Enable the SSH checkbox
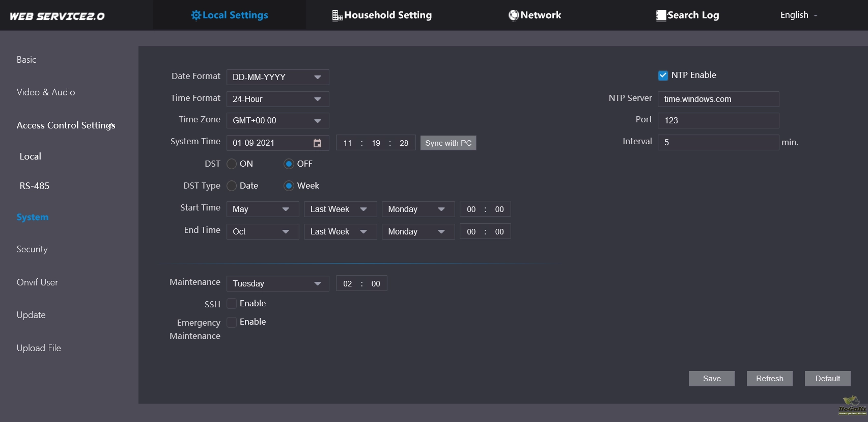Image resolution: width=868 pixels, height=422 pixels. click(x=232, y=304)
